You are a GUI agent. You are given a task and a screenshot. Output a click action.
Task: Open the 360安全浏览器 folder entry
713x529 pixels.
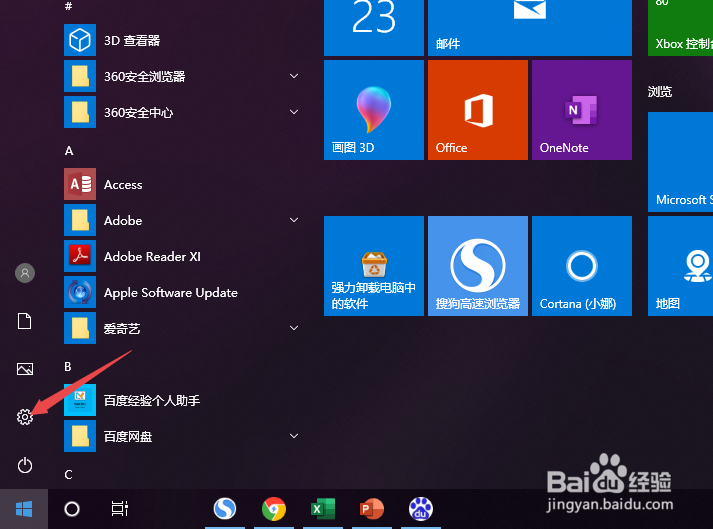click(x=182, y=76)
